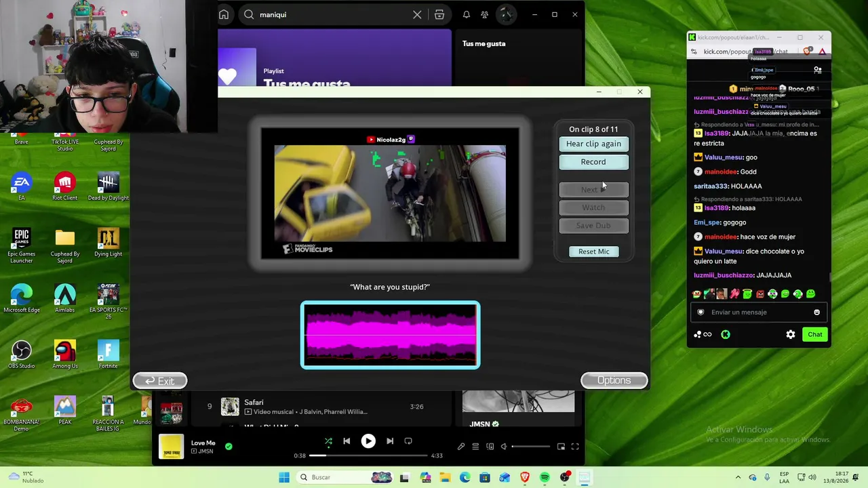The image size is (868, 488).
Task: Open Dead by Daylight desktop icon
Action: point(108,186)
